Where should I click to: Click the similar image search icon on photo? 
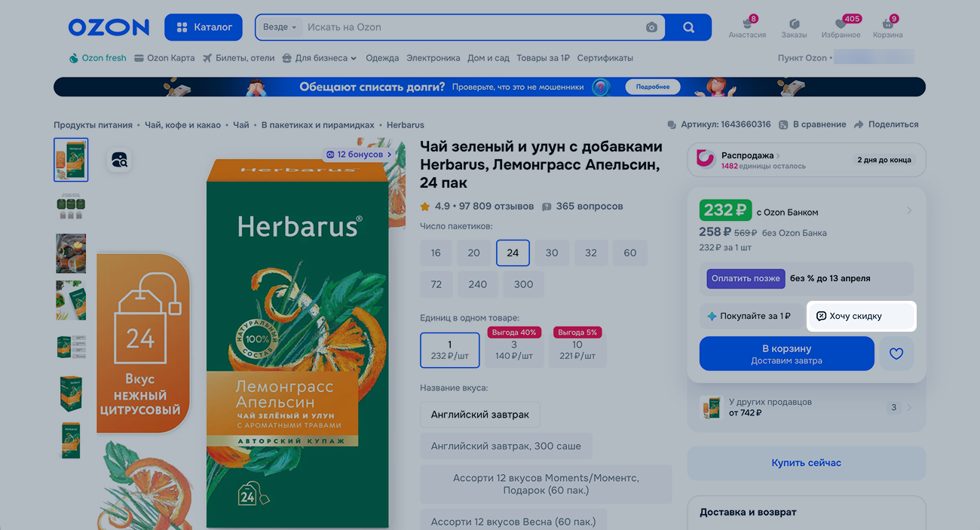[x=119, y=159]
